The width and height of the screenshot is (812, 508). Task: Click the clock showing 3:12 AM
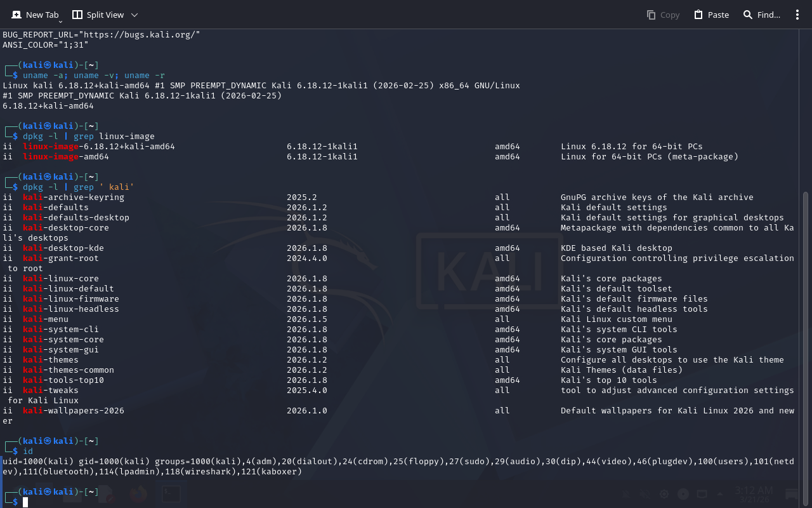point(754,494)
